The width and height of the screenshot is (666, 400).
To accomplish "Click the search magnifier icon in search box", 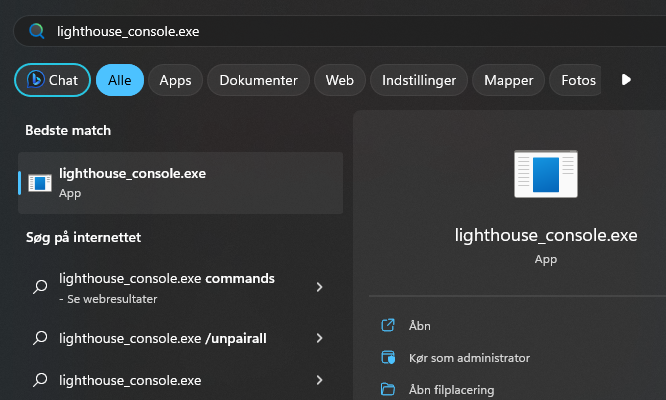I will (x=37, y=31).
